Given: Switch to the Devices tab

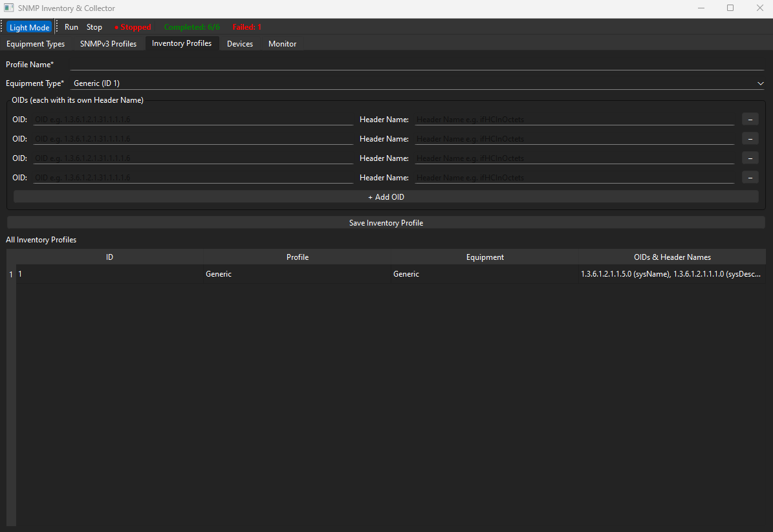Looking at the screenshot, I should point(239,43).
